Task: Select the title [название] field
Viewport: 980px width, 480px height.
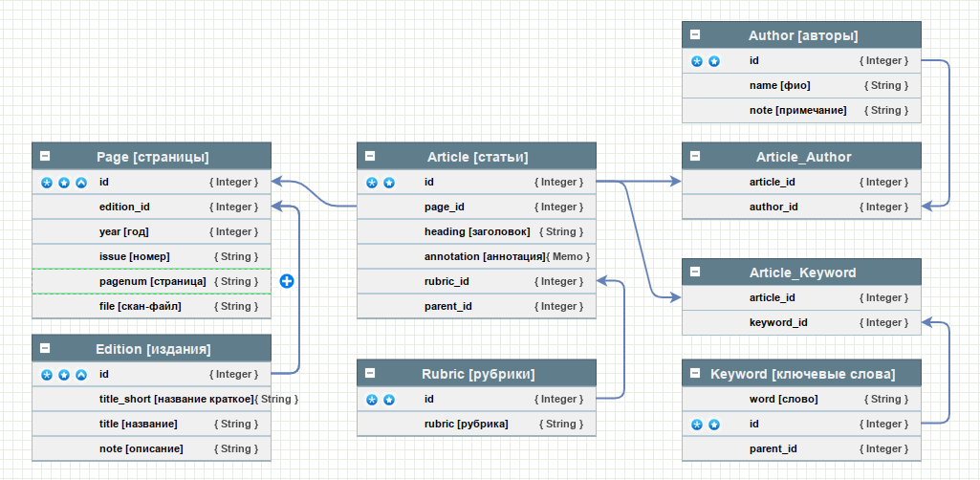Action: (x=151, y=424)
